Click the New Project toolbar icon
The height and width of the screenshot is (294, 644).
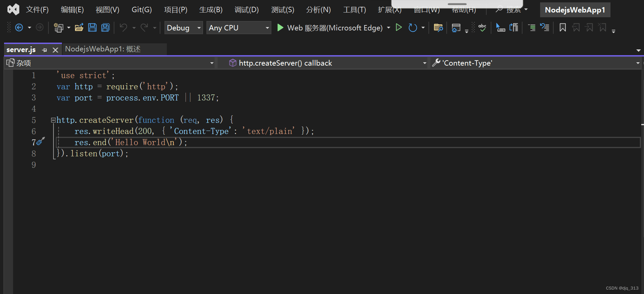pyautogui.click(x=59, y=28)
